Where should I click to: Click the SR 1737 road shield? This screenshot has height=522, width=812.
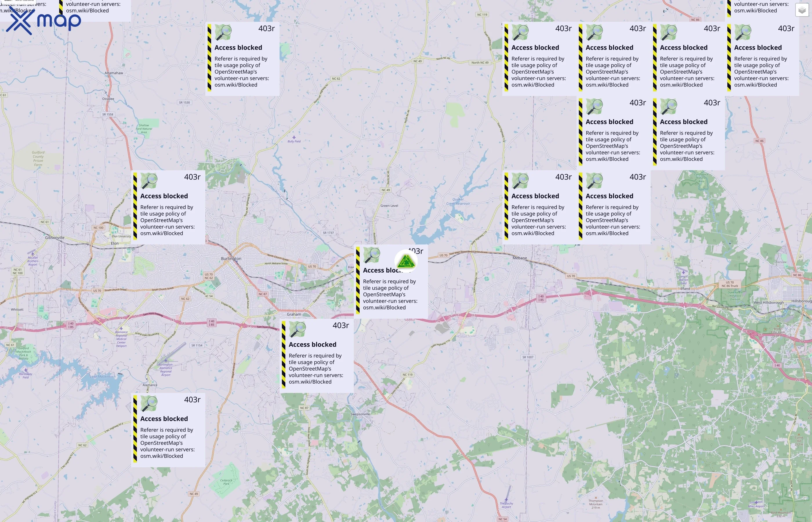pos(328,233)
